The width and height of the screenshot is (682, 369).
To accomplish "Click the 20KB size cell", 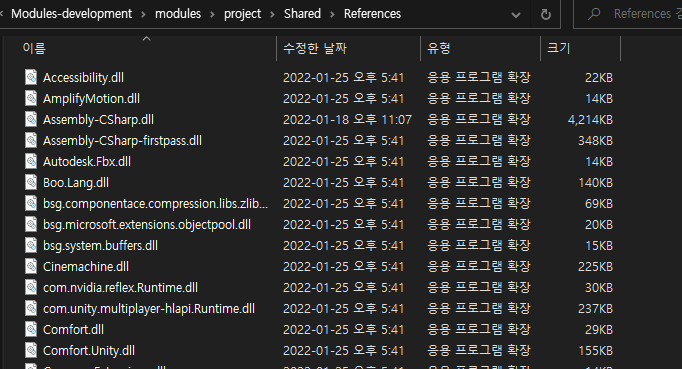I will (x=598, y=225).
